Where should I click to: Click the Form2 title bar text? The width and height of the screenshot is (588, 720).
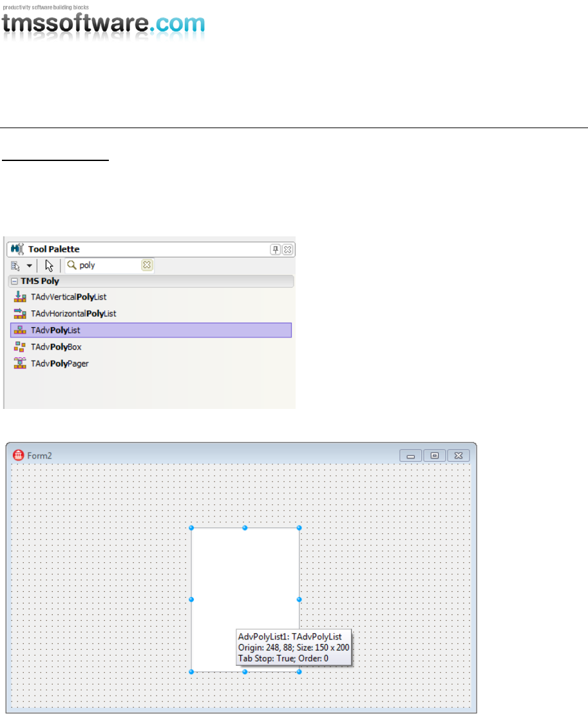pyautogui.click(x=39, y=455)
